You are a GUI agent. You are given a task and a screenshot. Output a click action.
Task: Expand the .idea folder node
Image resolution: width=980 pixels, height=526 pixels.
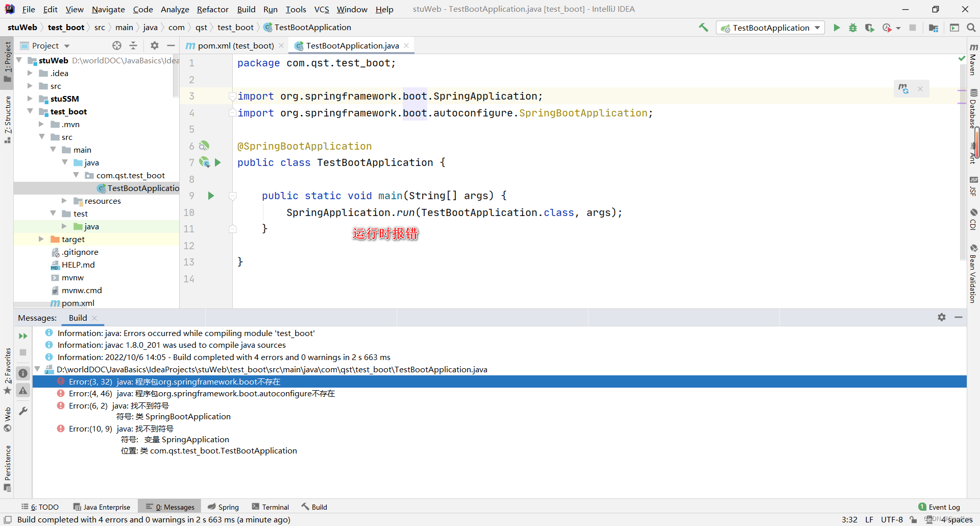click(30, 73)
